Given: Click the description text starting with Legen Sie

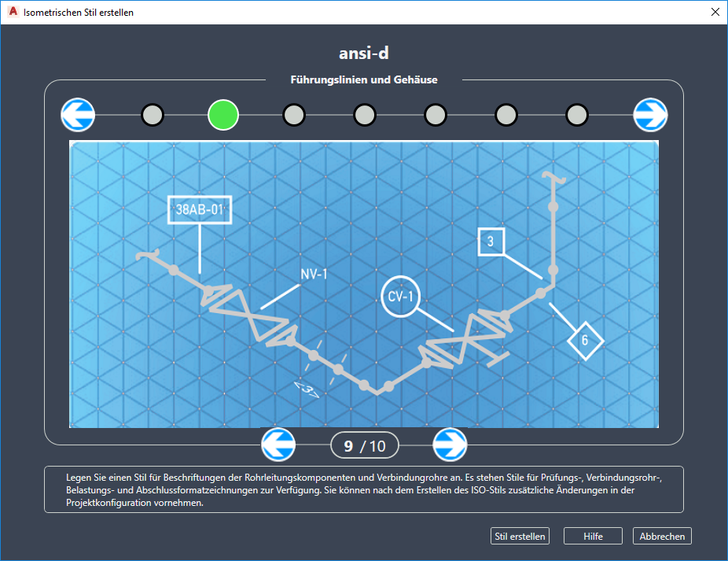Looking at the screenshot, I should click(x=363, y=490).
